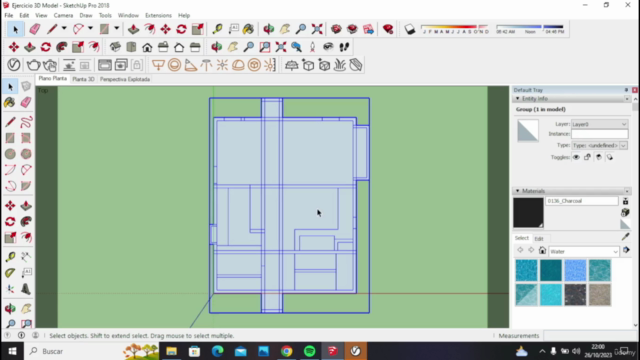Toggle Show/Hide Shadows in top toolbar

409,29
